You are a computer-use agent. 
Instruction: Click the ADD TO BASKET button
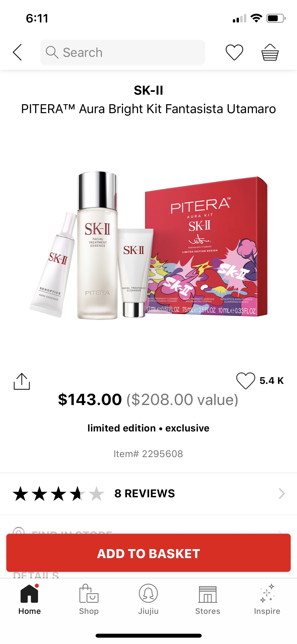[148, 553]
